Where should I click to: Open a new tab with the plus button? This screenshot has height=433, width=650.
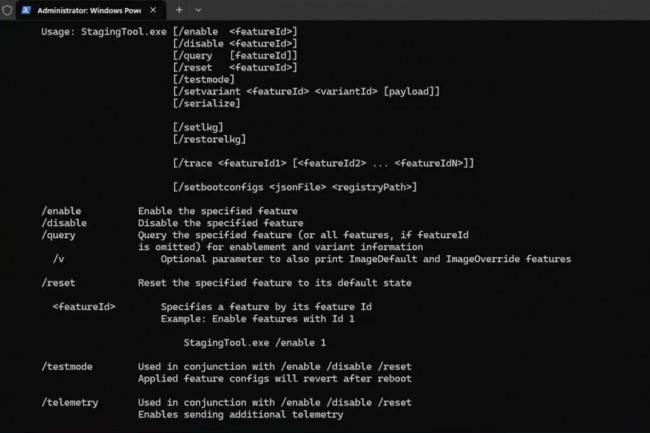pyautogui.click(x=179, y=10)
